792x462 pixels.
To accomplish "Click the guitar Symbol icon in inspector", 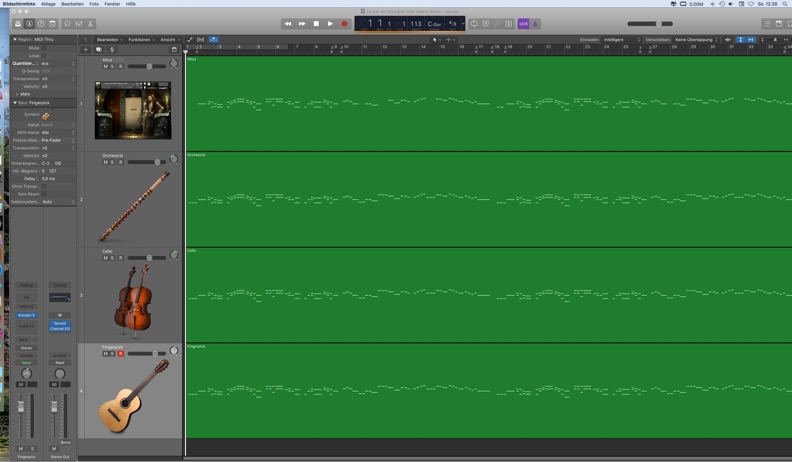I will click(46, 115).
